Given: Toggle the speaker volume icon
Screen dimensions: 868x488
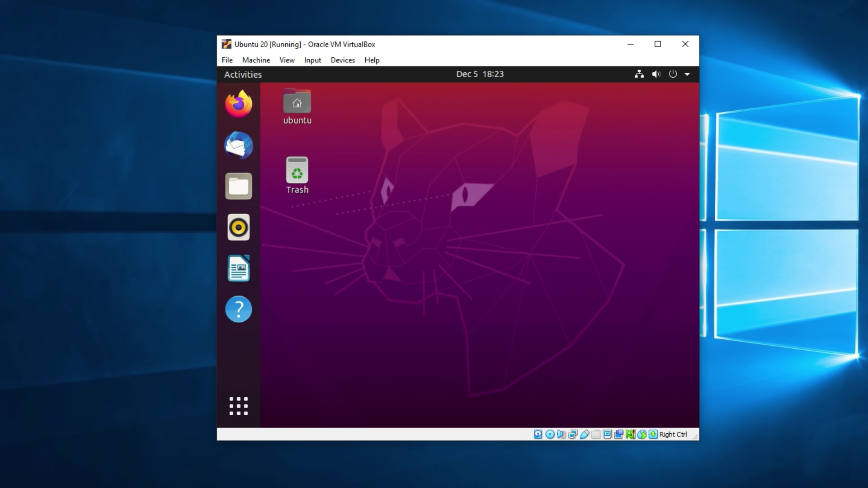Looking at the screenshot, I should point(656,74).
